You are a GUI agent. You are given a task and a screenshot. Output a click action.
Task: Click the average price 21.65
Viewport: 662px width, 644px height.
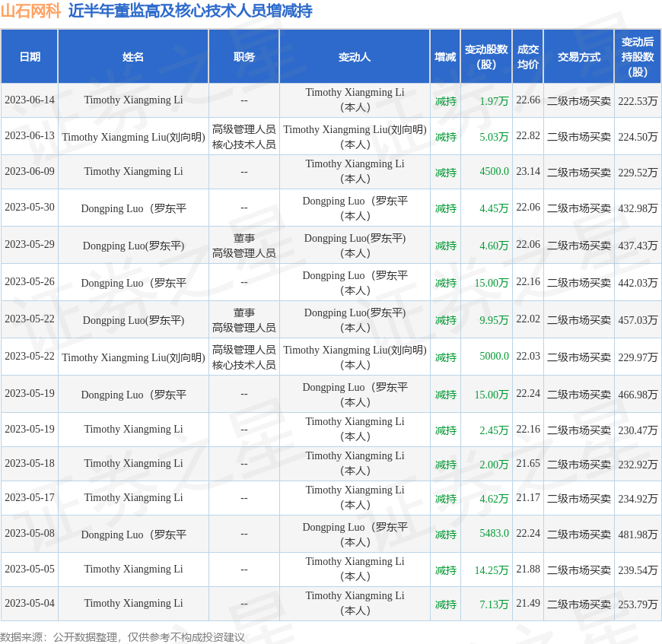pos(528,464)
